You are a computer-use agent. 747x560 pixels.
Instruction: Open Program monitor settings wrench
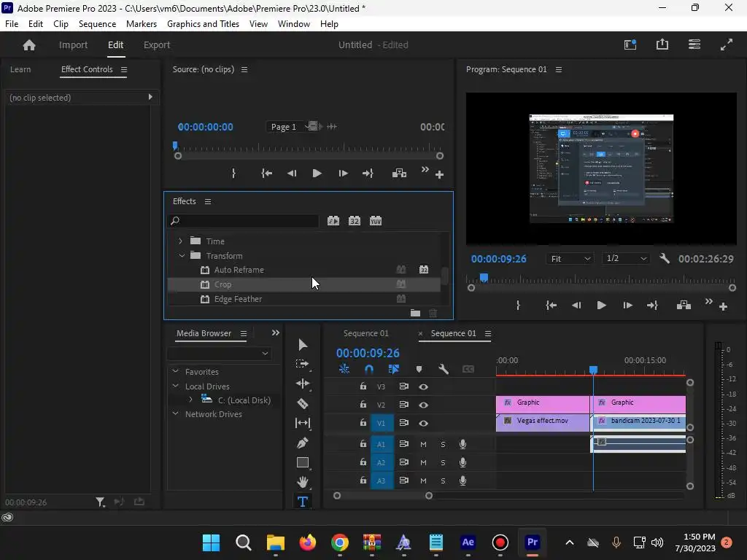click(664, 259)
